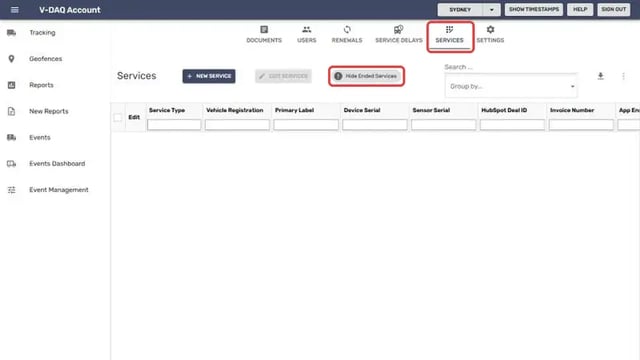The image size is (640, 360).
Task: Click the Services grid icon
Action: [x=449, y=29]
